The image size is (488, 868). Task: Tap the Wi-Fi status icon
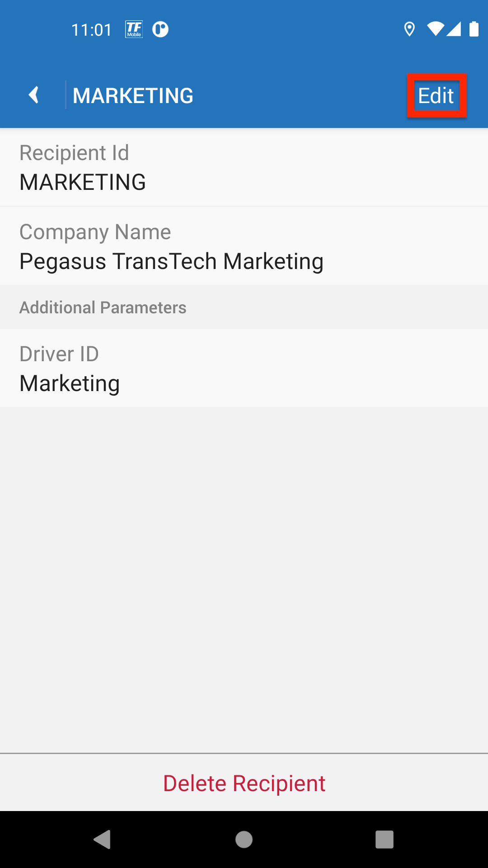pos(435,29)
